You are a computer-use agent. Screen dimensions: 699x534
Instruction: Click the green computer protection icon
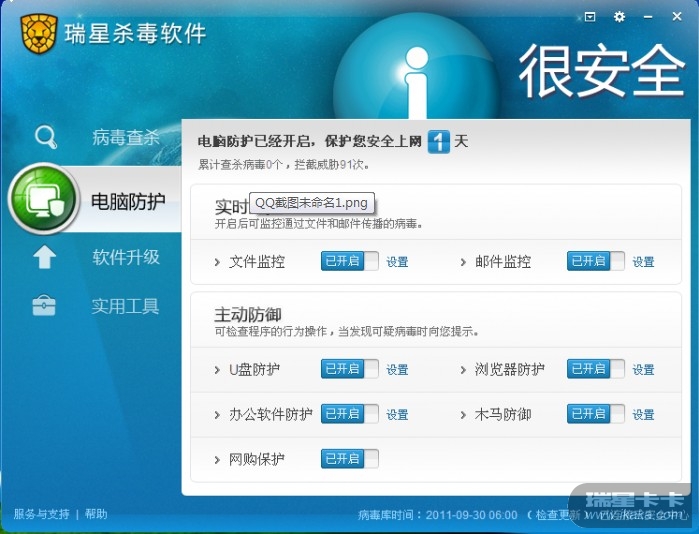click(44, 199)
